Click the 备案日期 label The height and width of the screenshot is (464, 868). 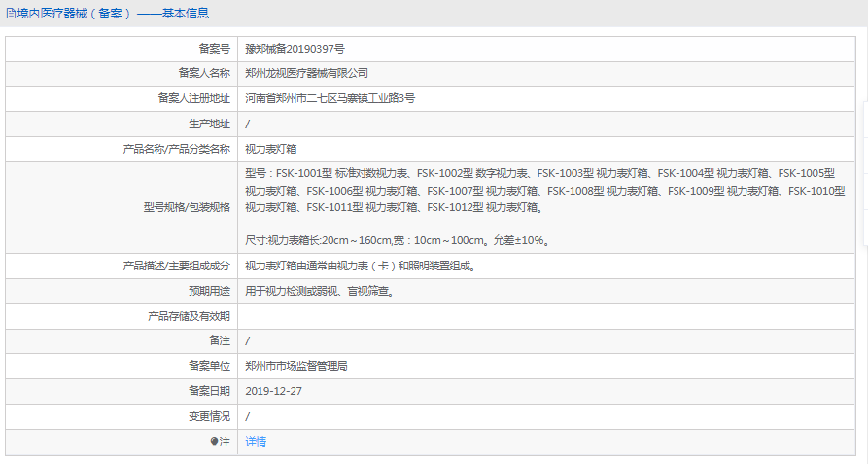209,391
